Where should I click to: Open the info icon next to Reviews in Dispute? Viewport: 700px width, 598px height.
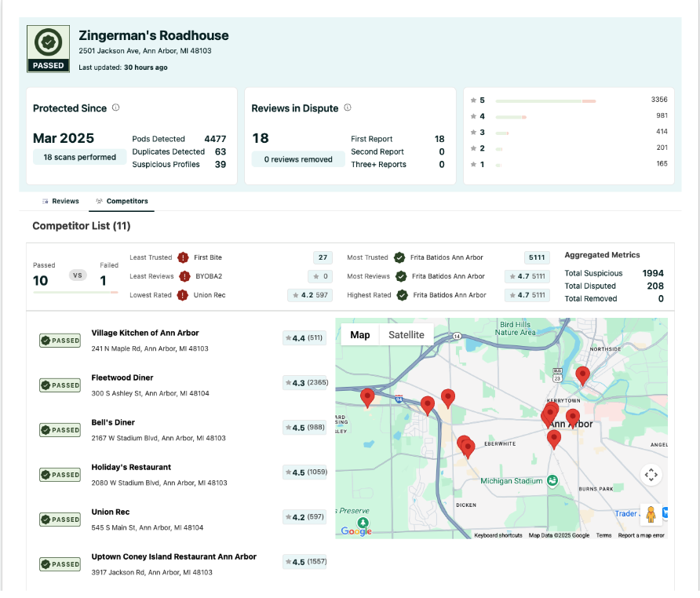click(x=348, y=108)
